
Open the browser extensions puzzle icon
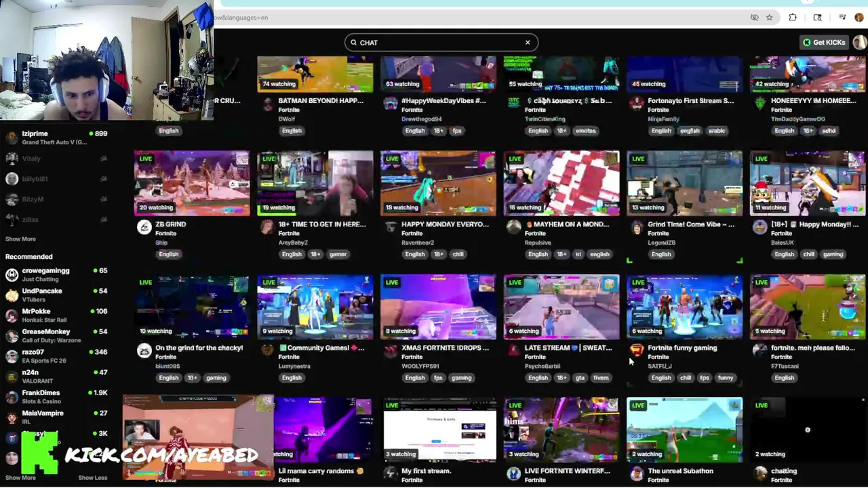coord(793,18)
